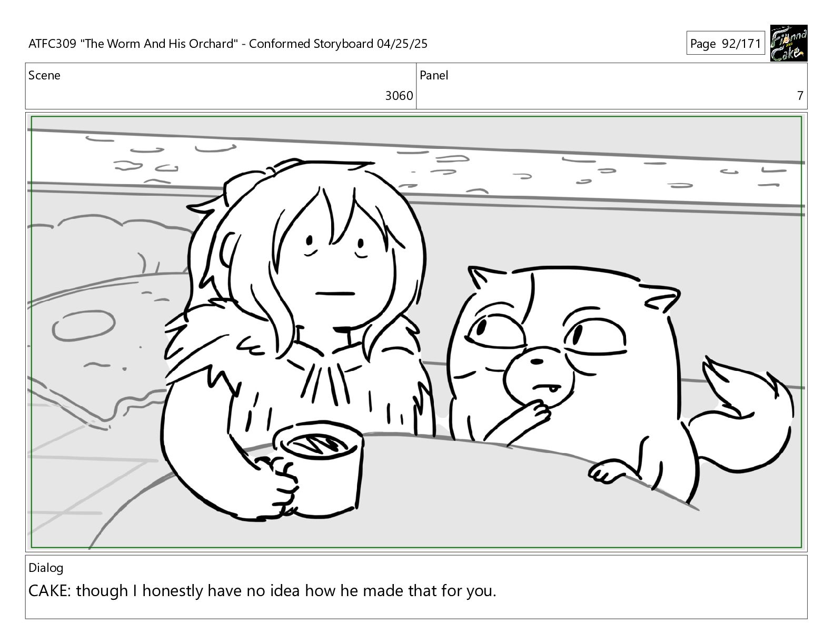Viewport: 834px width, 644px height.
Task: Click the storyboard title header text
Action: tap(228, 44)
